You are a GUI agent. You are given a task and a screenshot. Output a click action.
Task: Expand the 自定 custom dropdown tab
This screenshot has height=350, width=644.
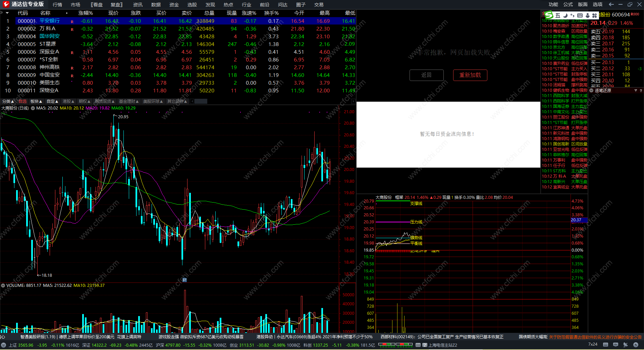(52, 101)
